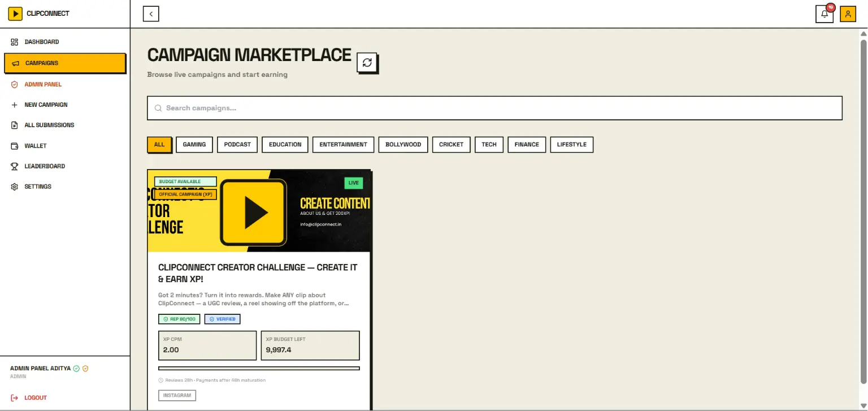The image size is (868, 411).
Task: Select the All category filter
Action: 159,145
